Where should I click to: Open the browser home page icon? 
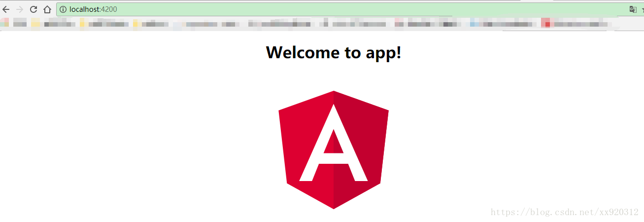click(x=47, y=9)
